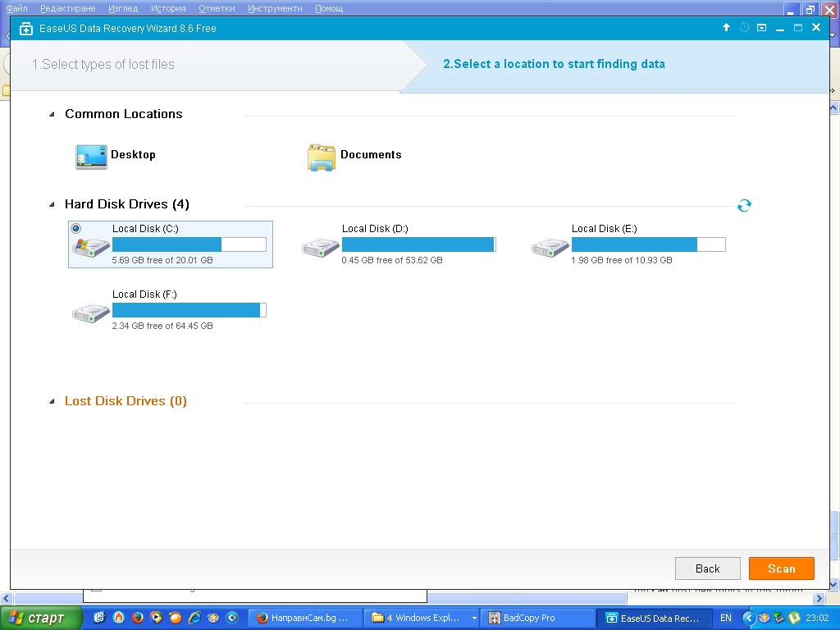Click the Local Disk (C:) drive icon
This screenshot has height=630, width=840.
pos(92,249)
